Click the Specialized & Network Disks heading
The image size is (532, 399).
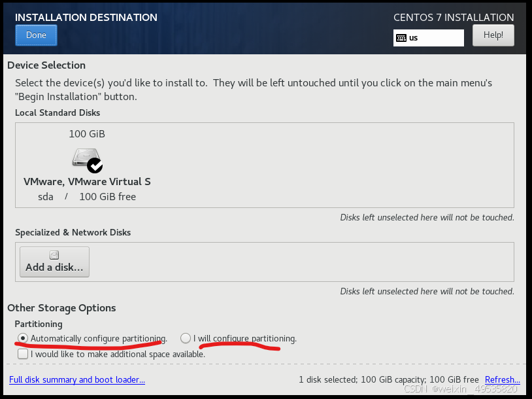tap(73, 233)
